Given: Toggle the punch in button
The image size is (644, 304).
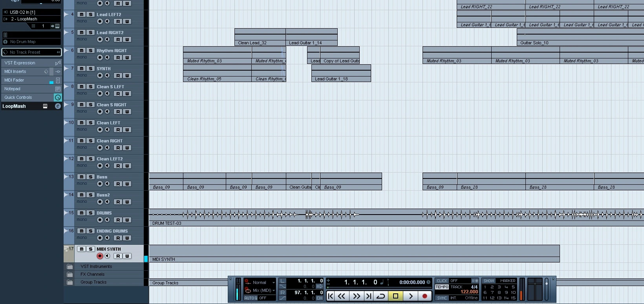Looking at the screenshot, I should 282,287.
